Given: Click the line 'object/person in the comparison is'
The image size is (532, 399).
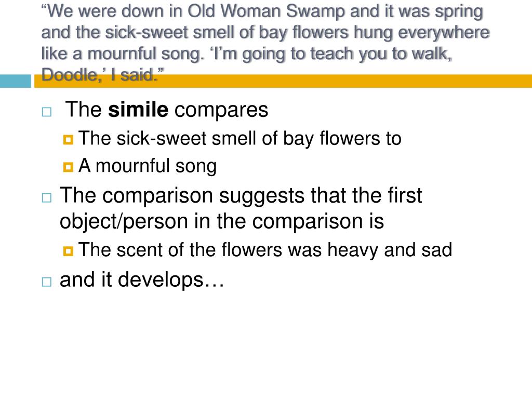Looking at the screenshot, I should click(222, 221).
